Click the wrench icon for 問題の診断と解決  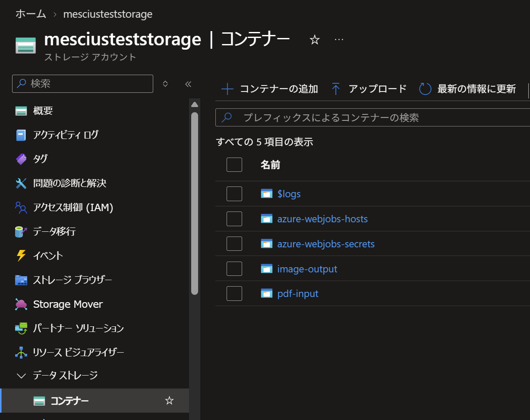21,183
